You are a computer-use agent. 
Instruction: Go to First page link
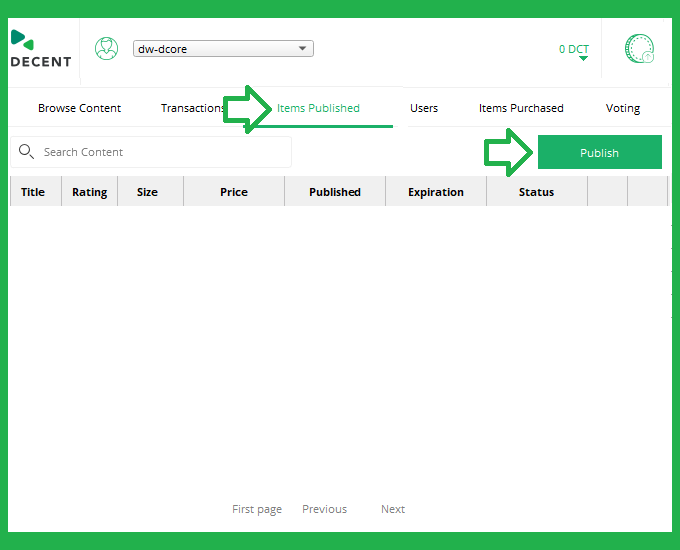click(257, 509)
